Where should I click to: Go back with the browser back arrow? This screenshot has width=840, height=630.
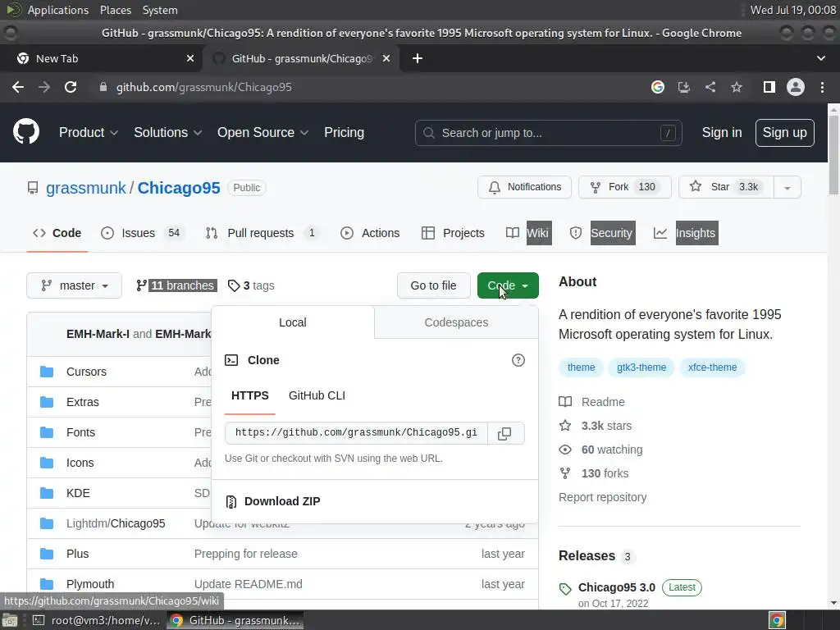coord(18,87)
